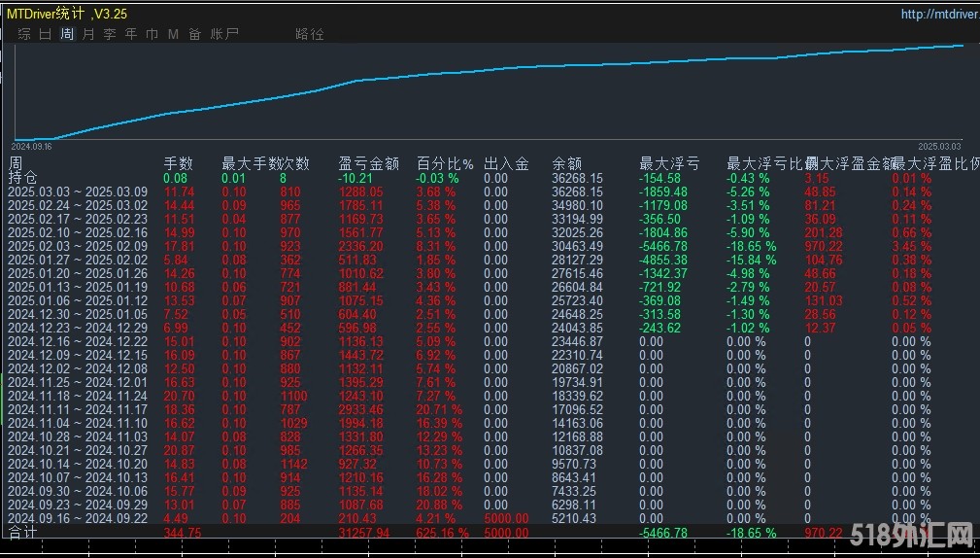Click the profit value 2336.20

[x=358, y=247]
